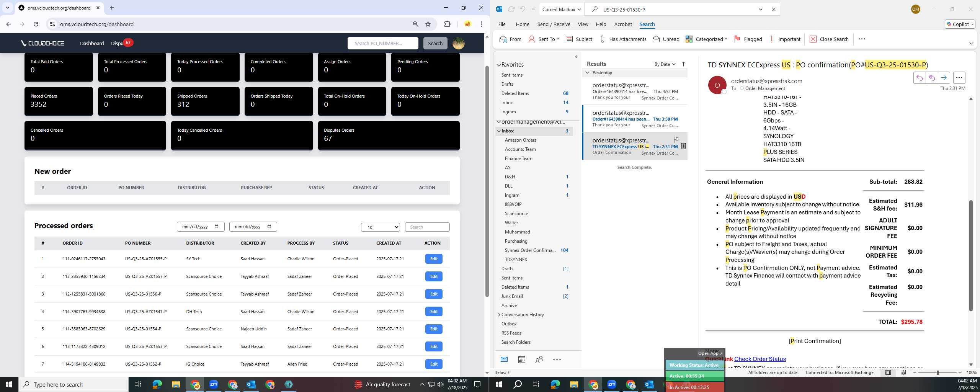Reverse sort order arrow in Results
Viewport: 980px width, 392px height.
683,64
